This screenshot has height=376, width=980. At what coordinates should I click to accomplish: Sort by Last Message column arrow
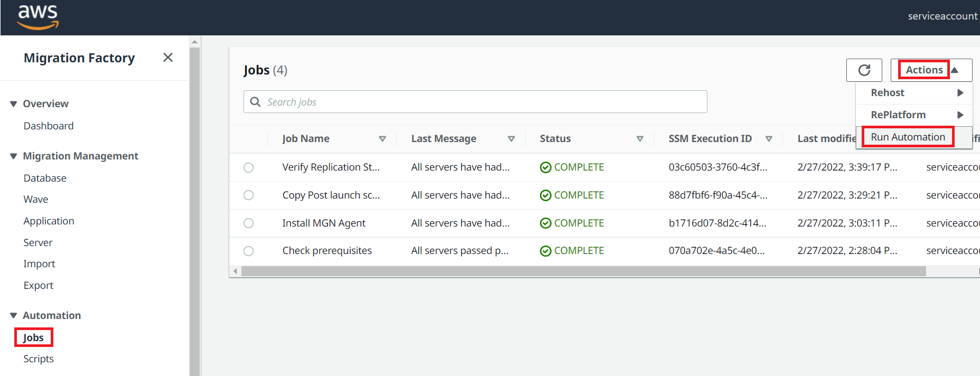511,139
